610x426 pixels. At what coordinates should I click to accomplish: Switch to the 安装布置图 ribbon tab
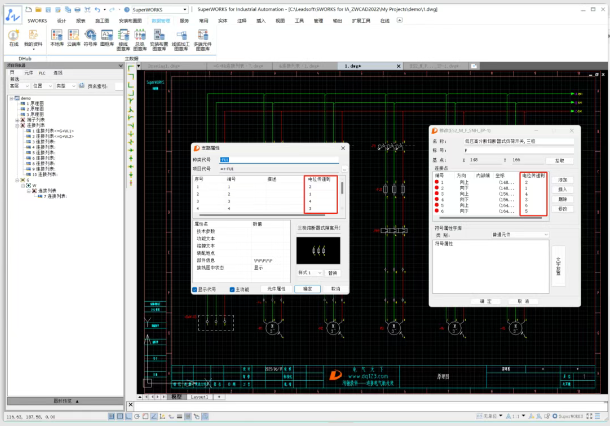130,21
